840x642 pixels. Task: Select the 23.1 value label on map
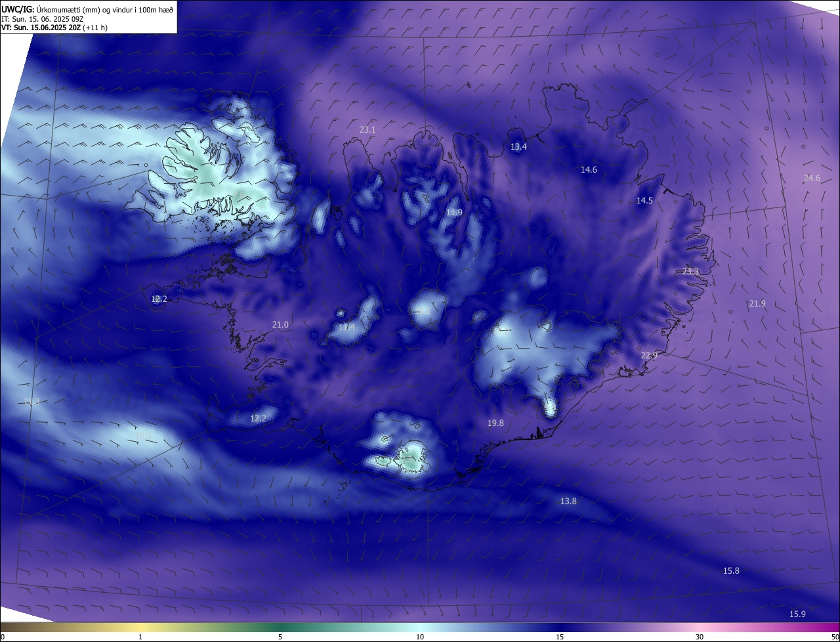point(367,130)
